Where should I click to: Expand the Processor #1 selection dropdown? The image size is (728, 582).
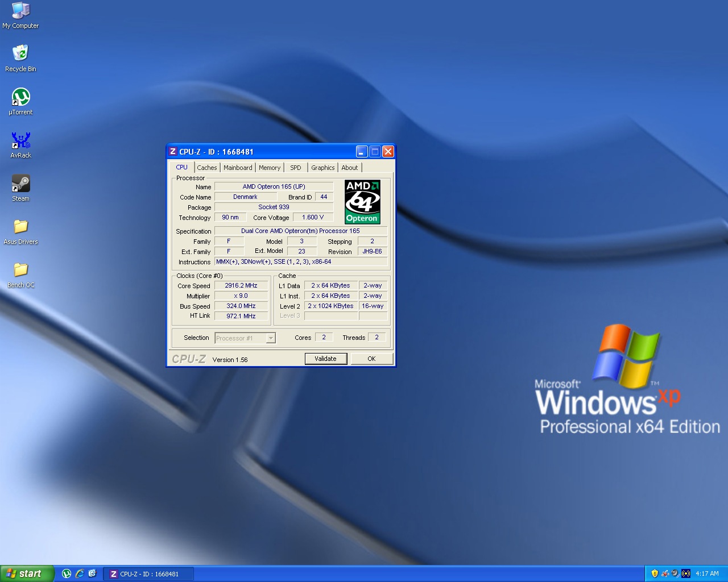tap(271, 338)
